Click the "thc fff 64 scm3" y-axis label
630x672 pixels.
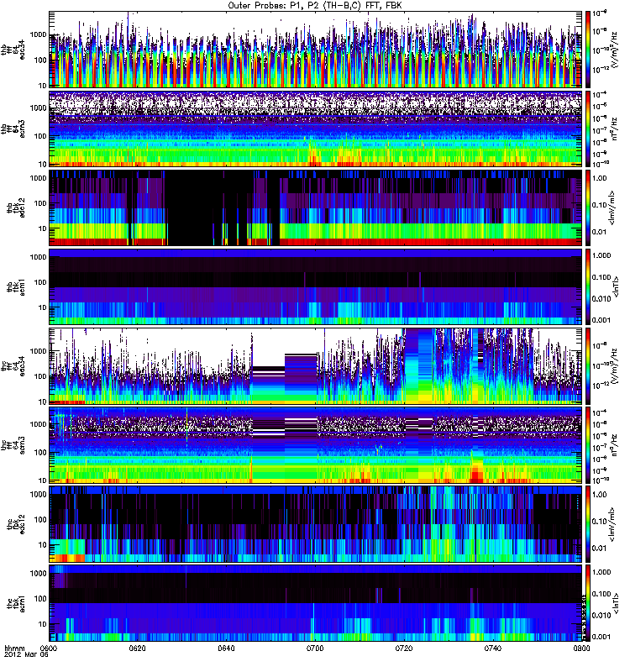pyautogui.click(x=13, y=445)
